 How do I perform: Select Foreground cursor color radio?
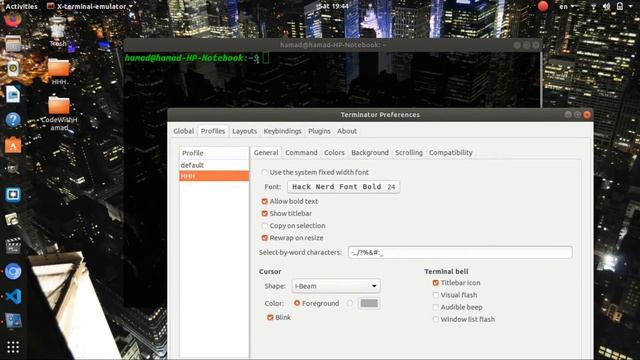click(297, 303)
